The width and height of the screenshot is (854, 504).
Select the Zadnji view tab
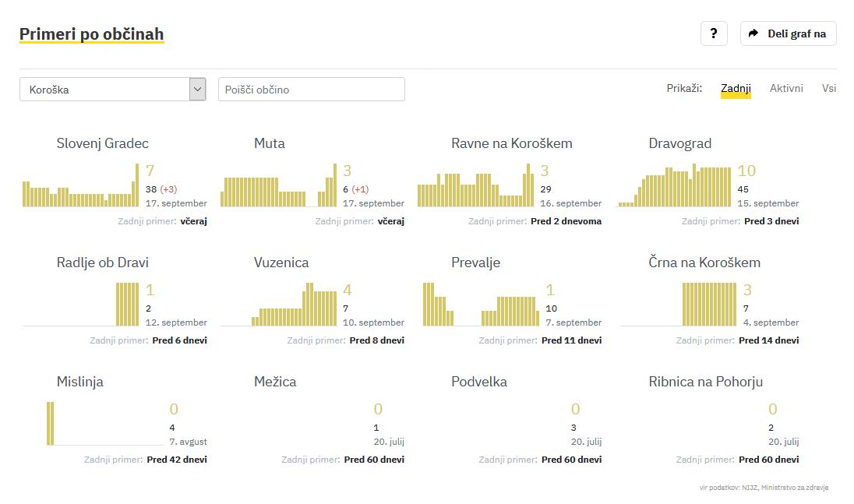[736, 89]
